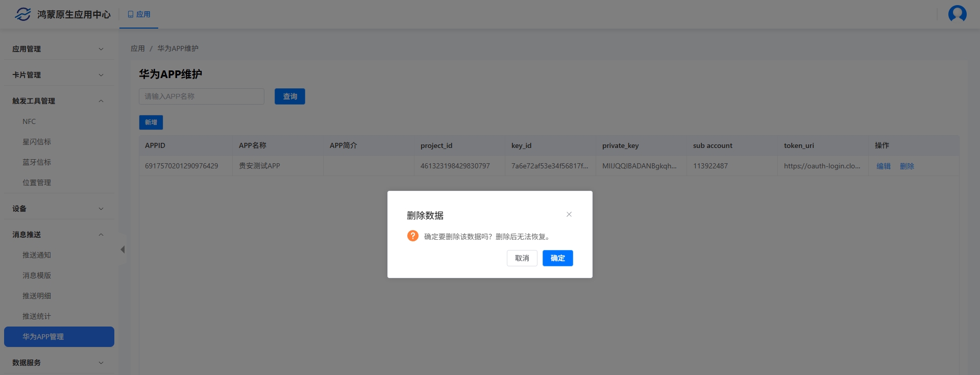
Task: Open the 蓝牙信标 menu item
Action: [59, 162]
